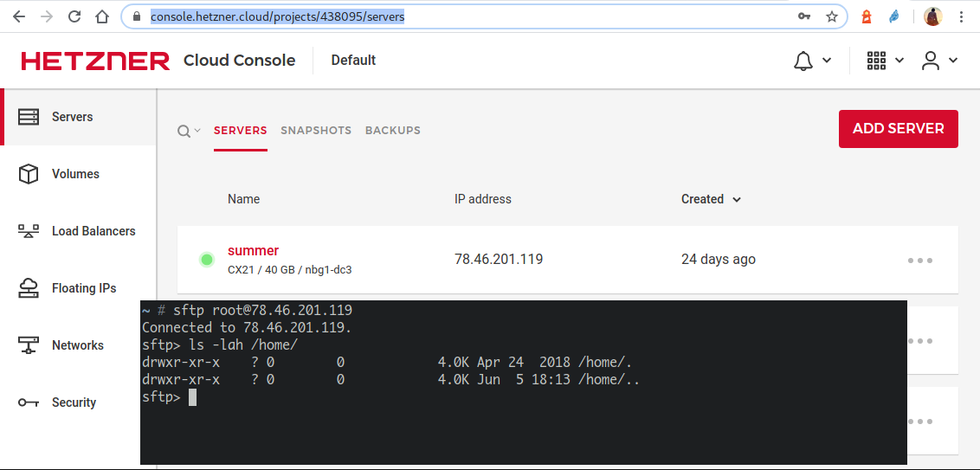The width and height of the screenshot is (980, 470).
Task: Click the IP address column header
Action: point(483,199)
